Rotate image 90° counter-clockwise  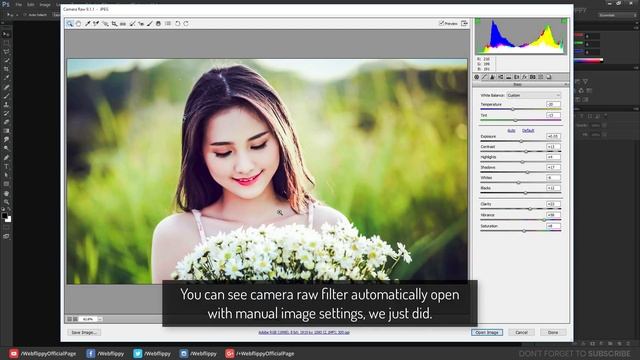178,24
